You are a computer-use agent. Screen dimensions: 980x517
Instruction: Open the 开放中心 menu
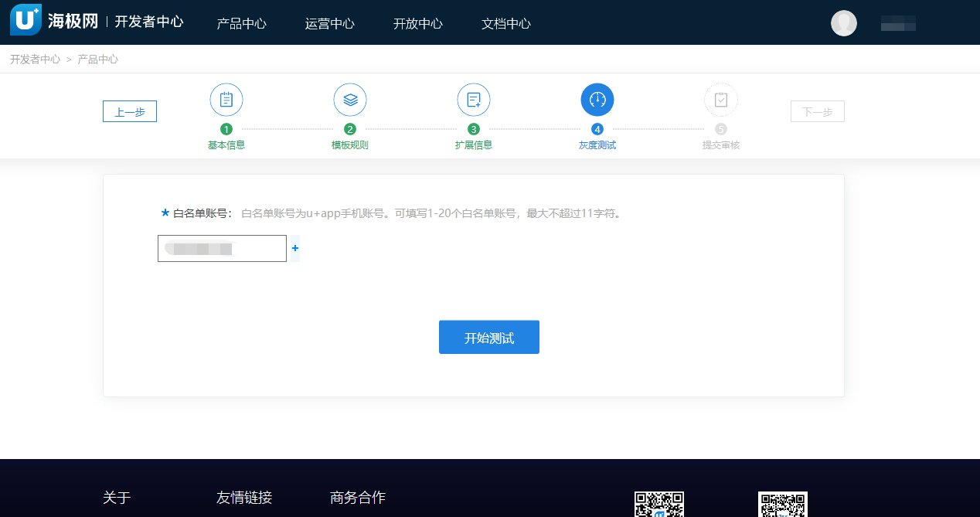417,23
